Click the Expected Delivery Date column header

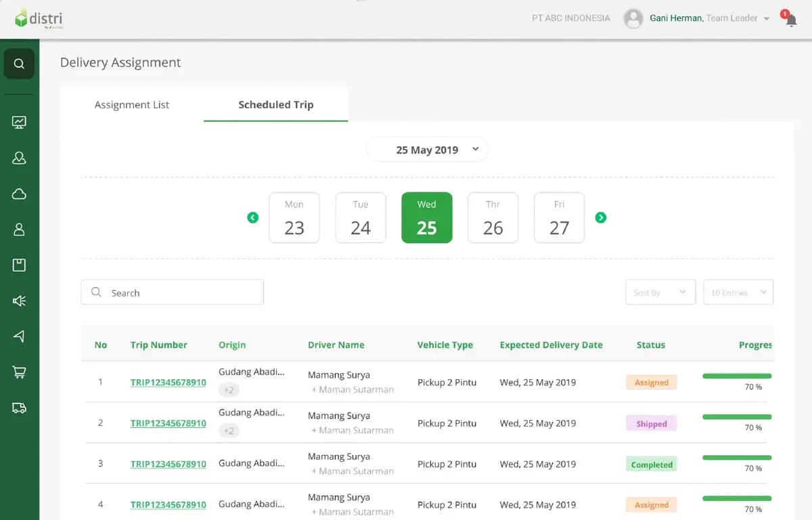[x=551, y=345]
